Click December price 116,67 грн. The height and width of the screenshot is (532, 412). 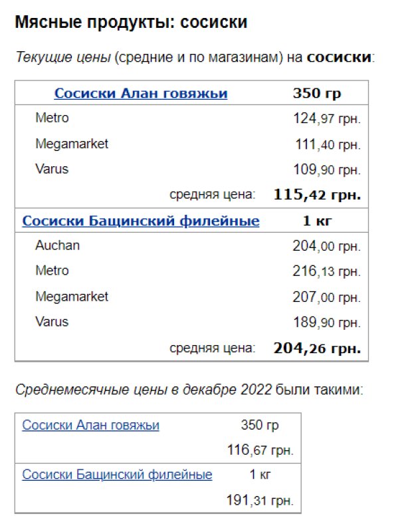pyautogui.click(x=260, y=450)
